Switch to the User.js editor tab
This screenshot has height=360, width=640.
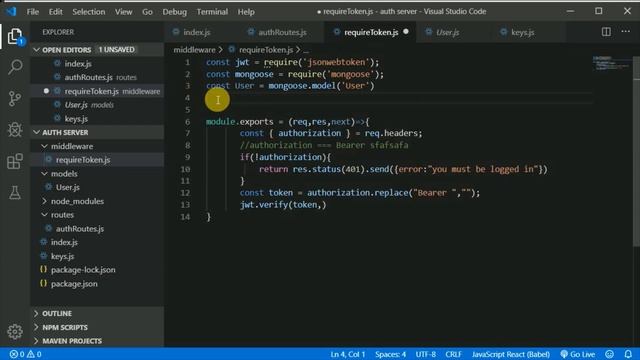pyautogui.click(x=447, y=32)
